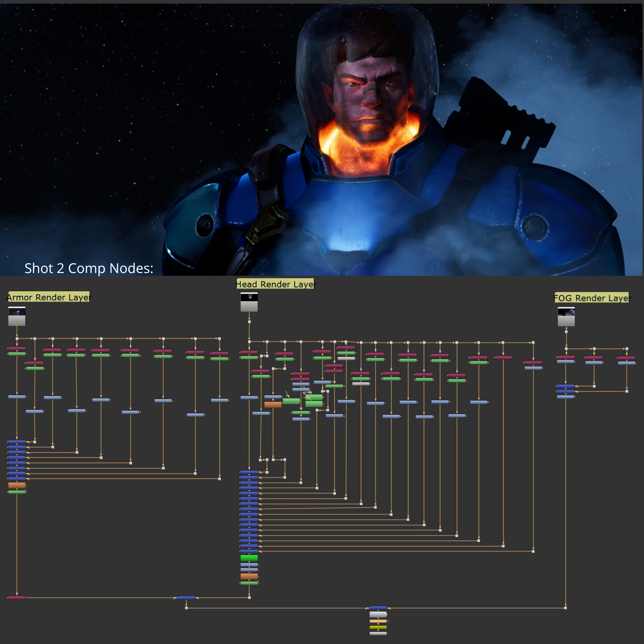Click the Armor Render Layer sticky note label
The image size is (644, 644).
tap(49, 297)
